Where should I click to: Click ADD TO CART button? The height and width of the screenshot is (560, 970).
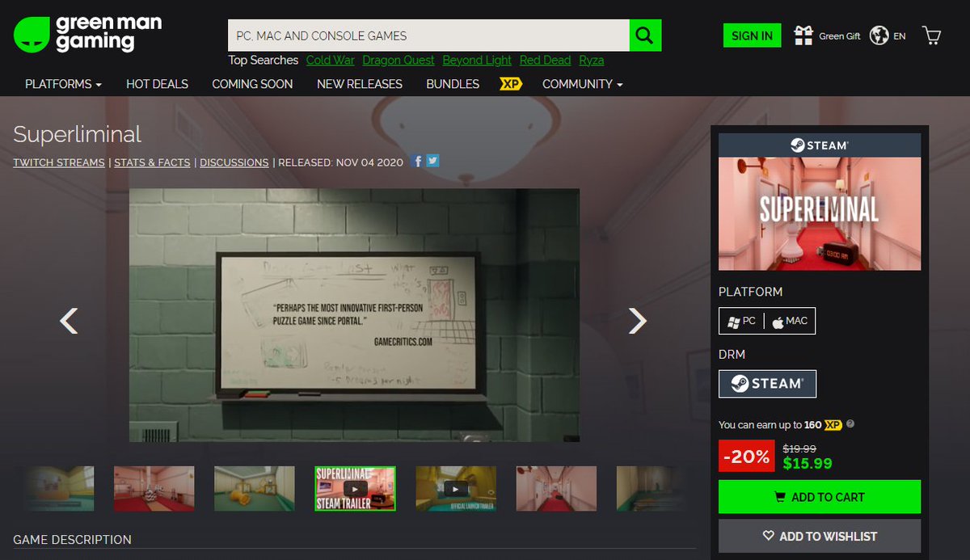click(x=820, y=497)
